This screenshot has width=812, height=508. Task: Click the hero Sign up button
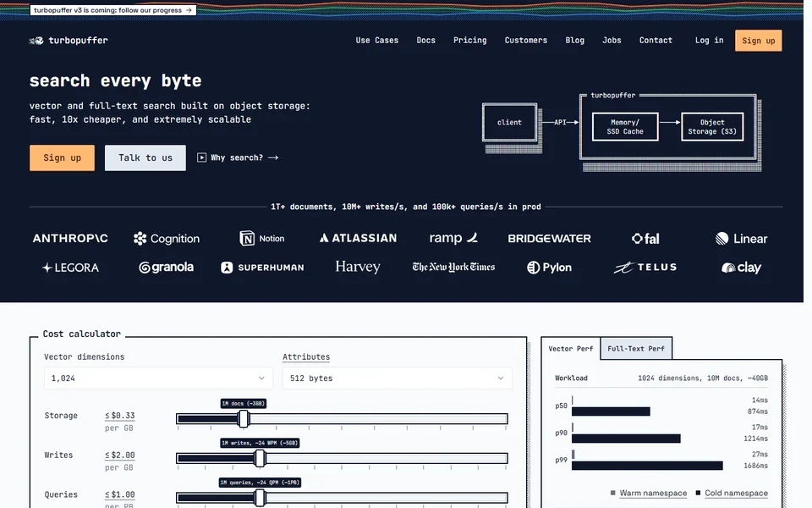(x=62, y=157)
